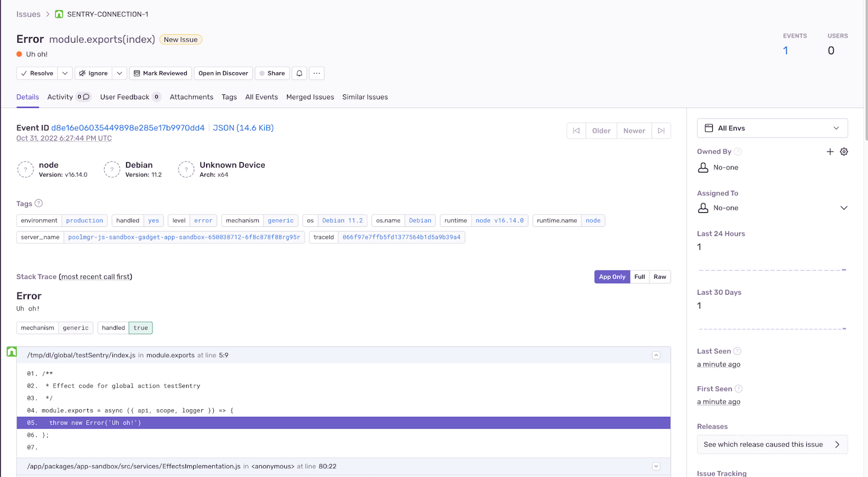This screenshot has height=477, width=868.
Task: View the Similar Issues tab
Action: pyautogui.click(x=365, y=97)
